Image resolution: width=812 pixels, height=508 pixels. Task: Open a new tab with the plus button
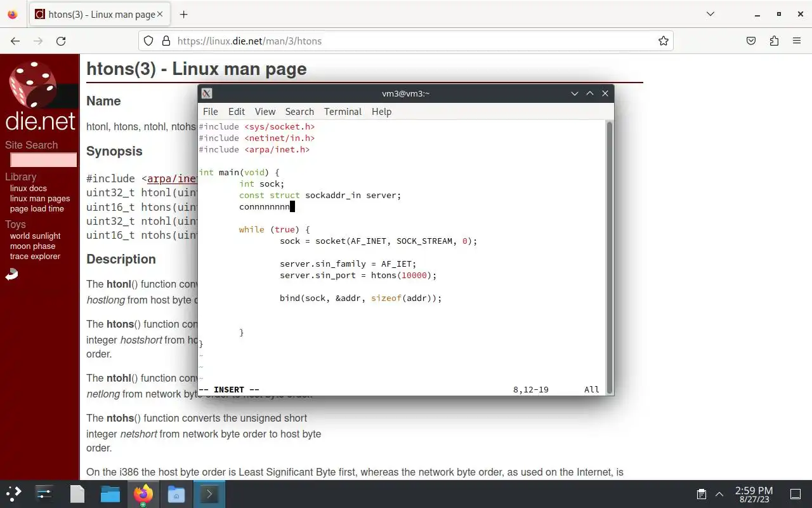[183, 14]
